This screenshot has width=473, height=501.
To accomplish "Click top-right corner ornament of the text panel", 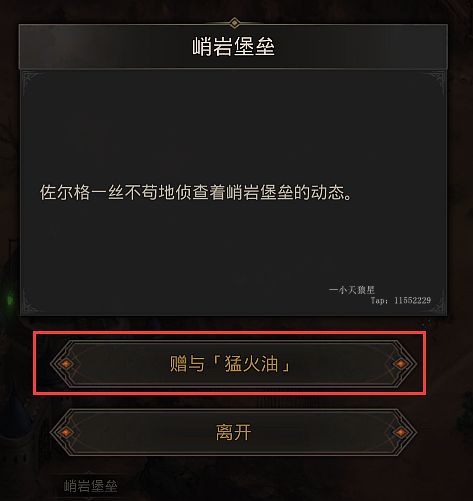I will point(435,81).
